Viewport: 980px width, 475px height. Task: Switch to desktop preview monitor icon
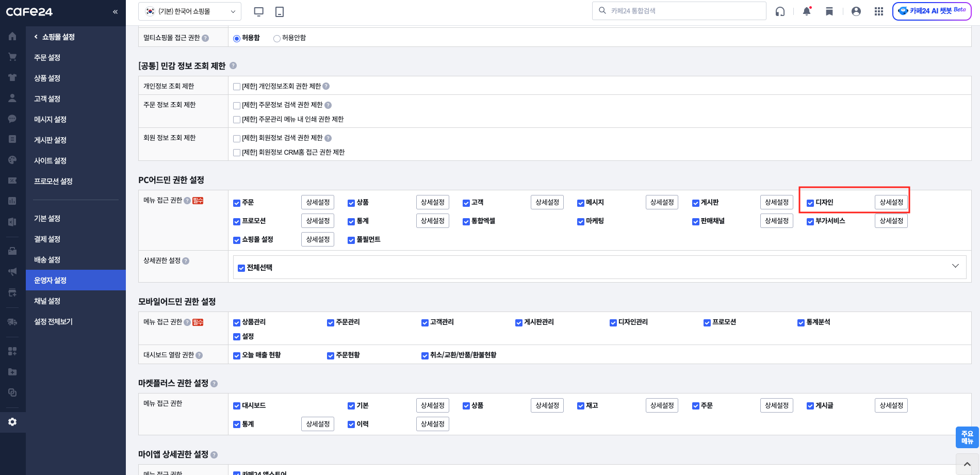coord(259,11)
